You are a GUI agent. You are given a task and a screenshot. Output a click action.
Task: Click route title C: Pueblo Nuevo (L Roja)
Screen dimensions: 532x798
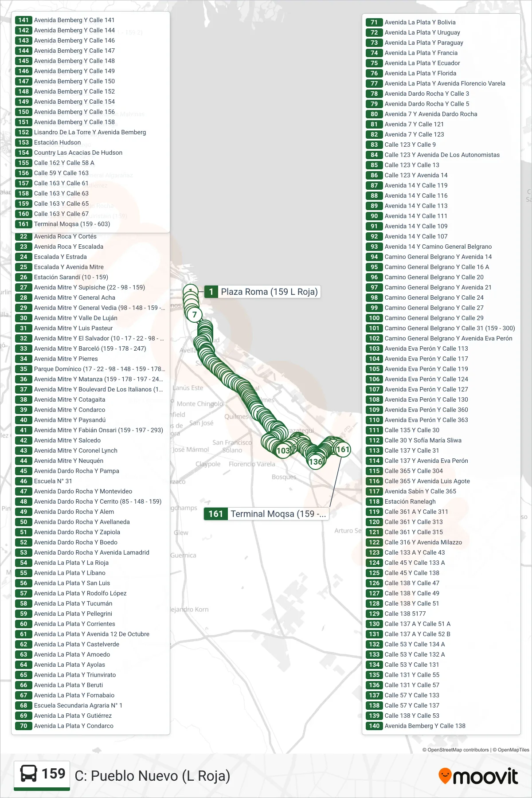point(153,776)
